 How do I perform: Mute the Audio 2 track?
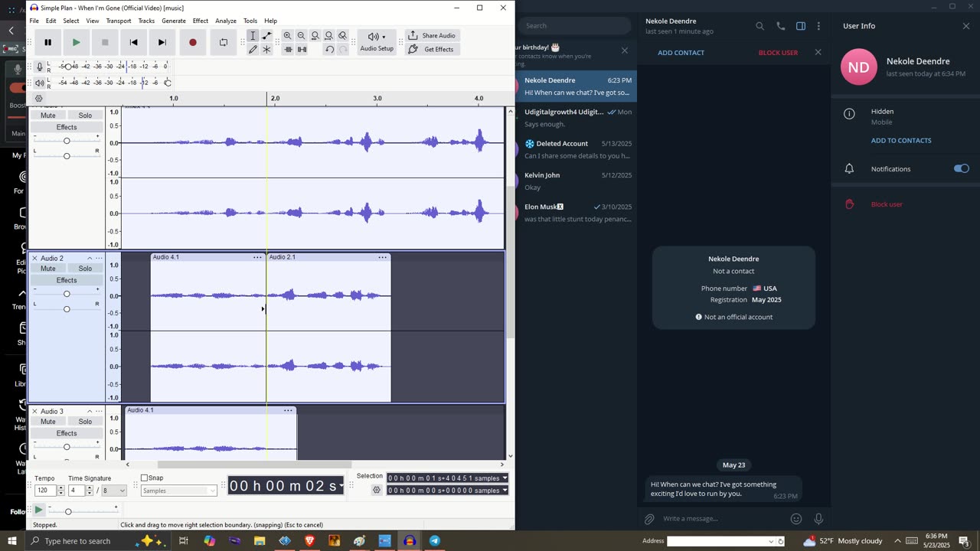tap(48, 269)
